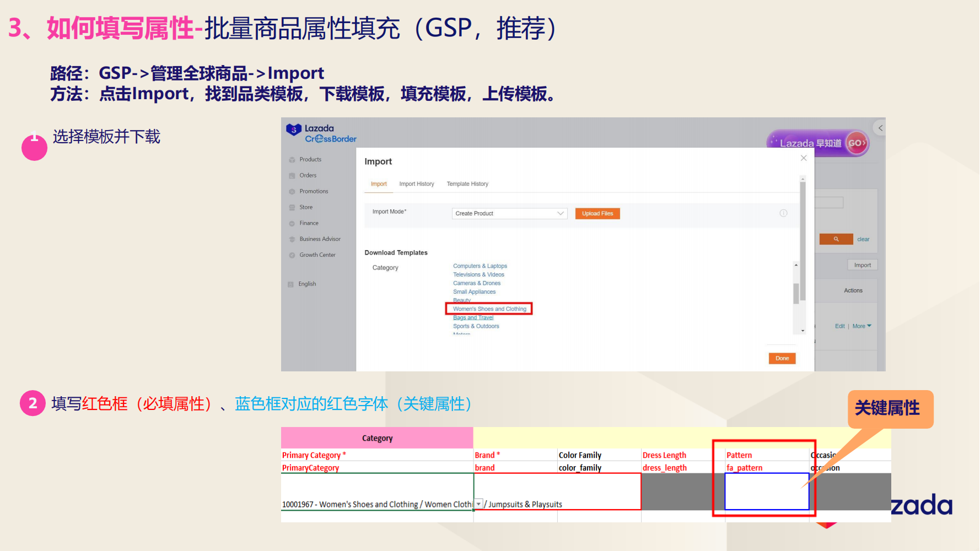
Task: Open the Store section icon
Action: (x=292, y=207)
